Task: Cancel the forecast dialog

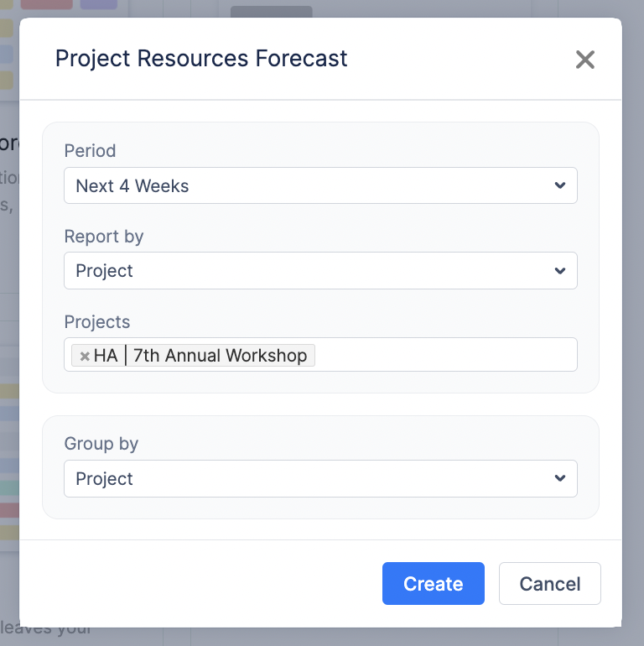Action: [549, 584]
